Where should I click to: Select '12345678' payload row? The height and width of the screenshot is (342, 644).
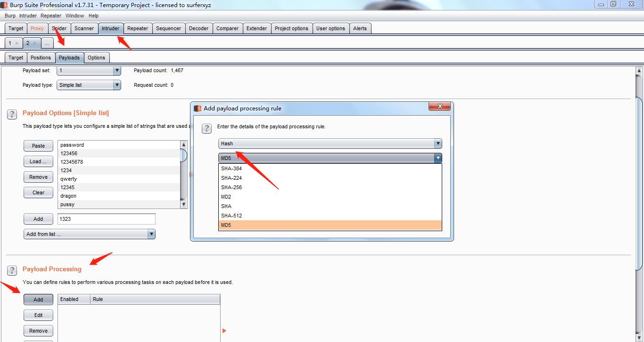point(119,162)
